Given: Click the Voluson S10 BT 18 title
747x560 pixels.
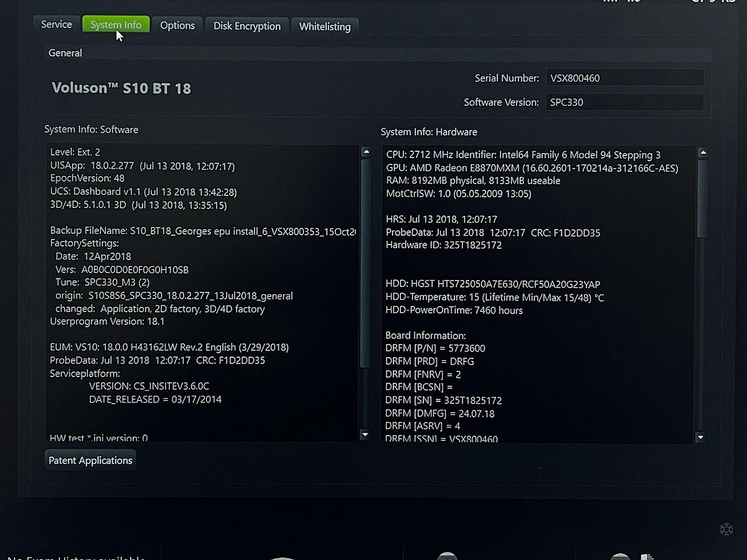Looking at the screenshot, I should (x=121, y=88).
